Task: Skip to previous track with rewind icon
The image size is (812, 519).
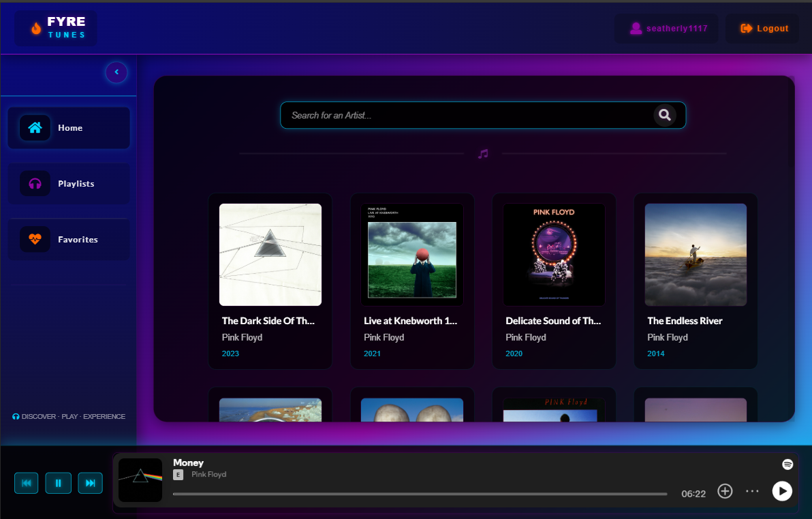Action: point(26,482)
